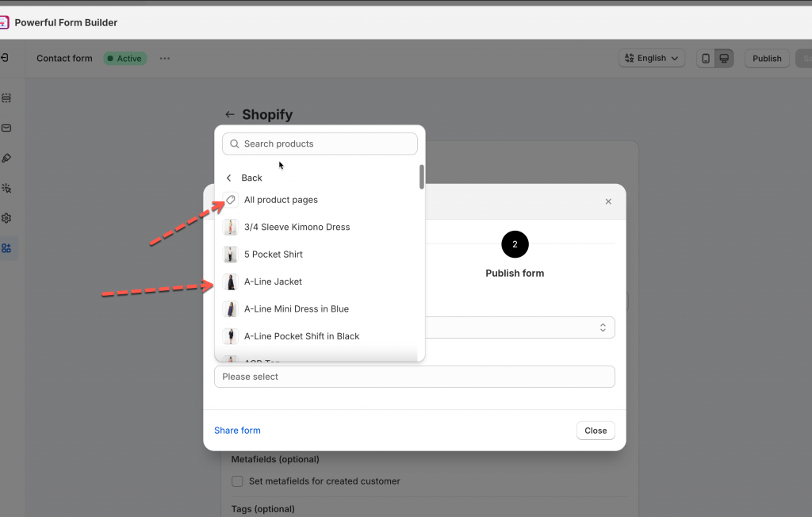This screenshot has width=812, height=517.
Task: Open the English language dropdown
Action: (652, 59)
